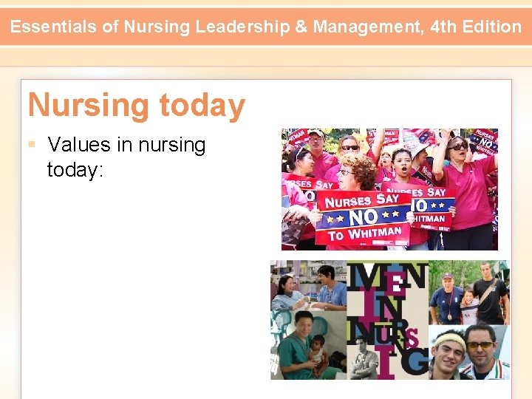Image resolution: width=532 pixels, height=399 pixels.
Task: Select the nurses protest rally photo
Action: point(389,189)
